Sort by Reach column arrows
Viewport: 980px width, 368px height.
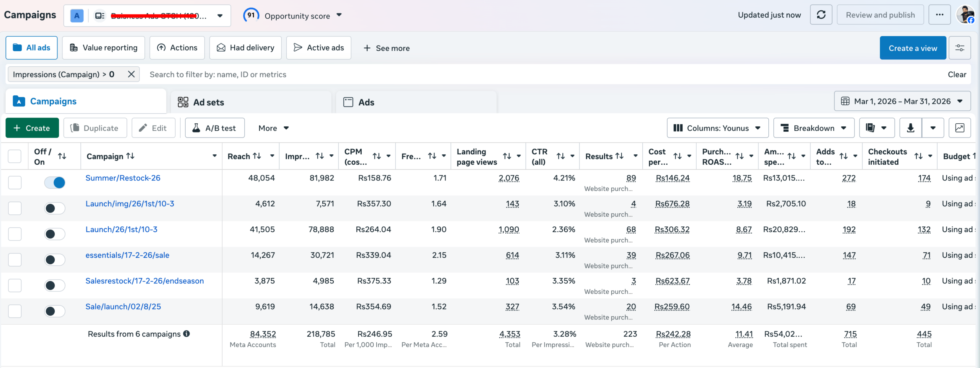pyautogui.click(x=257, y=156)
